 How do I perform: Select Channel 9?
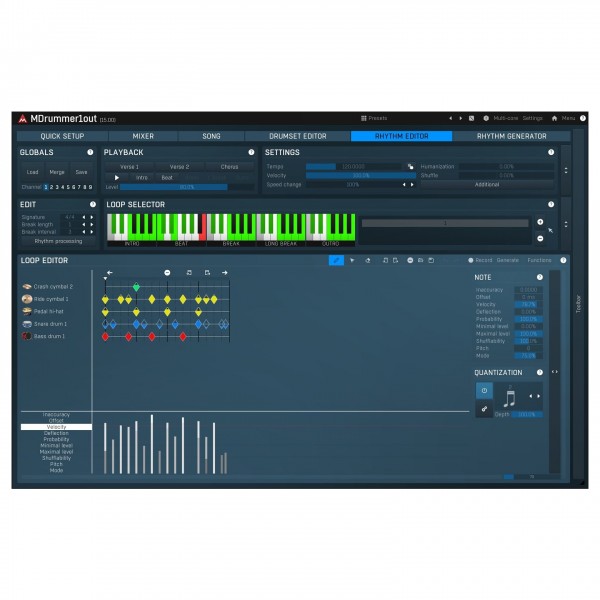coord(90,187)
